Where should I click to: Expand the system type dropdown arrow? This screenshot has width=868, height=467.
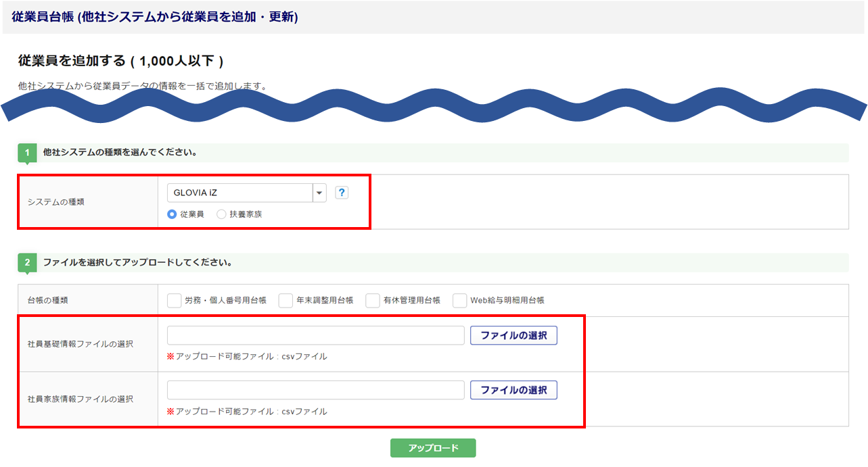(319, 193)
